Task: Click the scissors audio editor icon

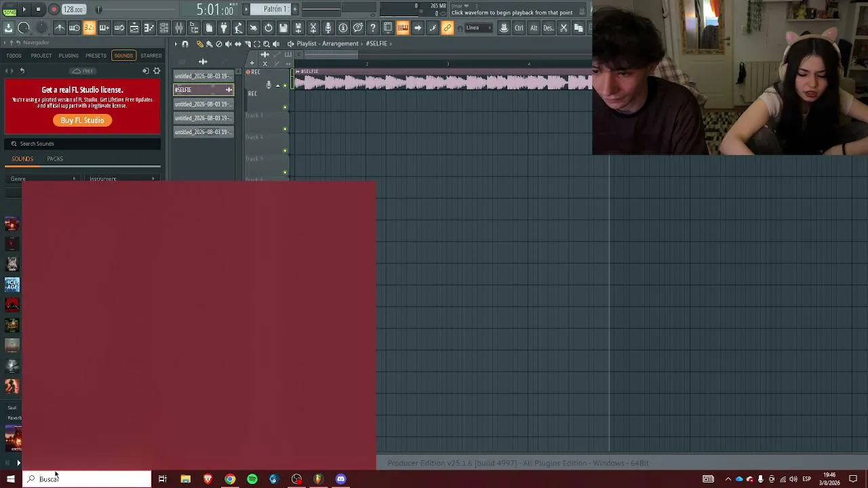Action: [x=313, y=28]
